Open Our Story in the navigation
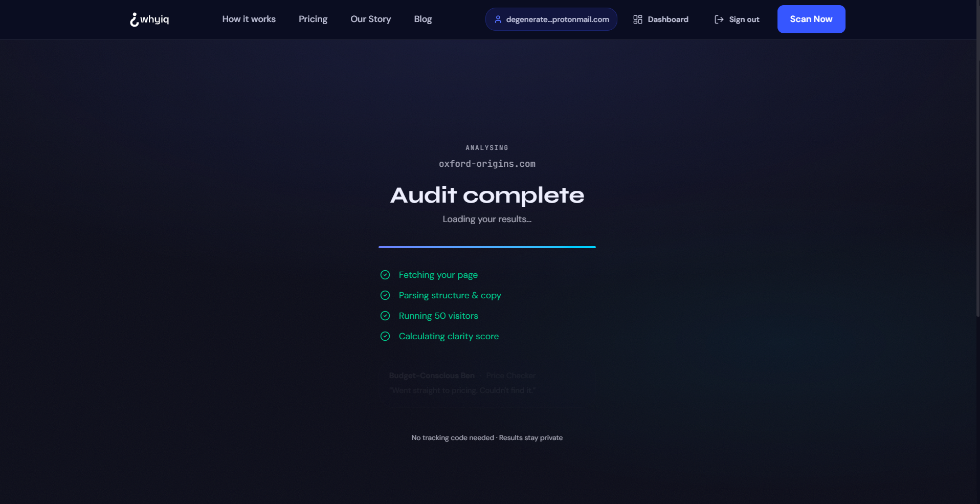 [371, 19]
